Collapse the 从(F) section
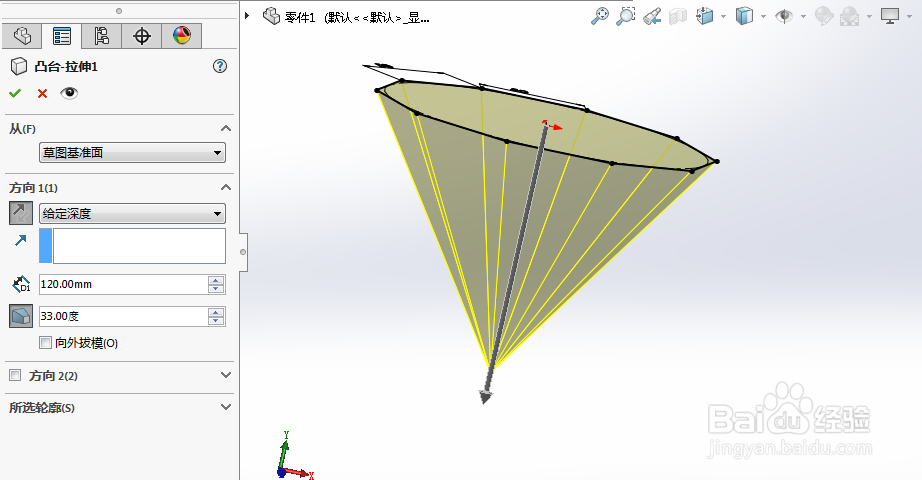The height and width of the screenshot is (480, 922). coord(226,128)
